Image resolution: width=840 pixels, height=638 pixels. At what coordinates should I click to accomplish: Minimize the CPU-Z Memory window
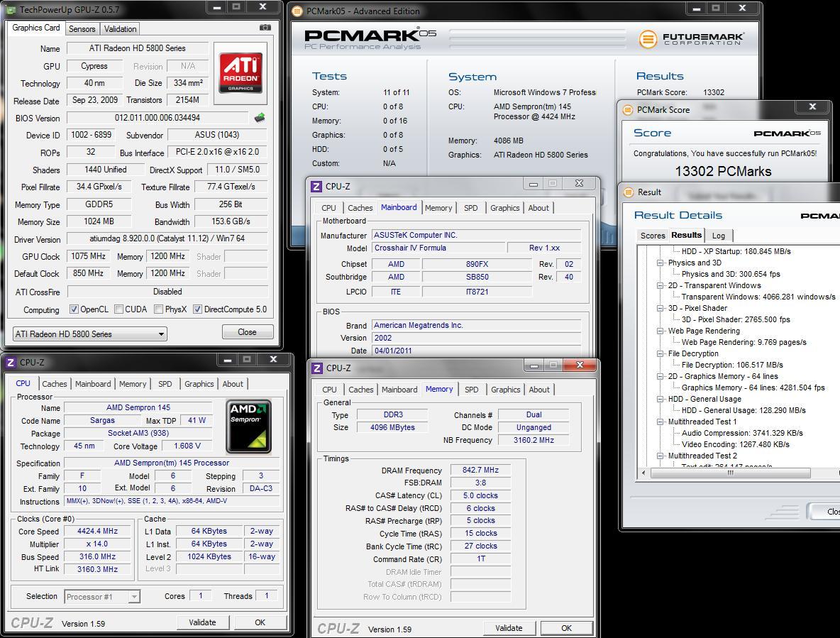(x=534, y=365)
